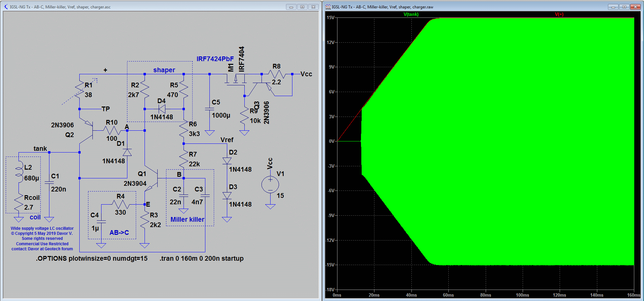Click the D4 diode symbol in shaper

point(162,109)
